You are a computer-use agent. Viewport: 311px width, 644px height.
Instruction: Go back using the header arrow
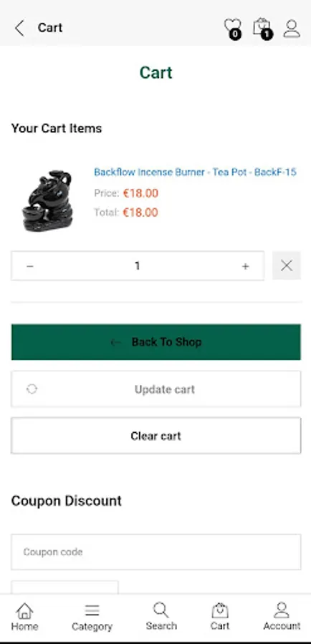coord(19,28)
